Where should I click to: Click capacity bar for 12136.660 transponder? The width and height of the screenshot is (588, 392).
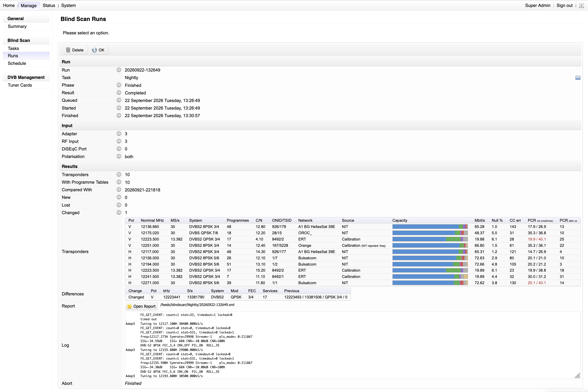(x=430, y=227)
